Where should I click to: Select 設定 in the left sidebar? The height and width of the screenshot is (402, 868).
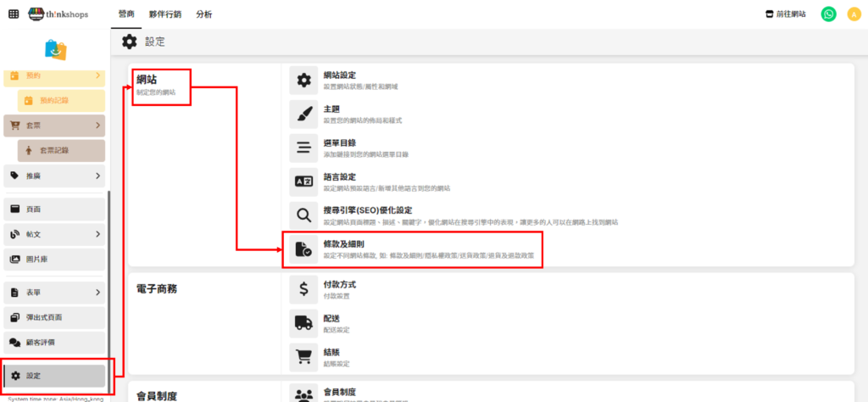(x=54, y=376)
